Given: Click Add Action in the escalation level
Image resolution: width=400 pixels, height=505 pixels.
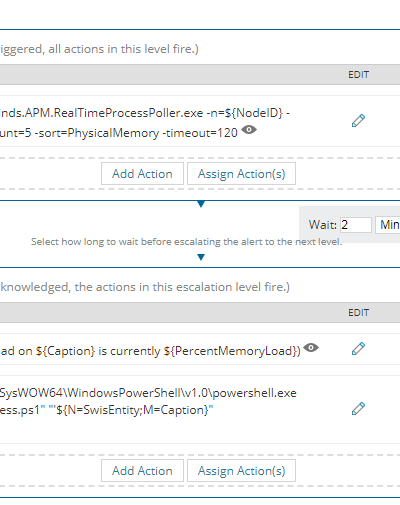Looking at the screenshot, I should point(142,471).
